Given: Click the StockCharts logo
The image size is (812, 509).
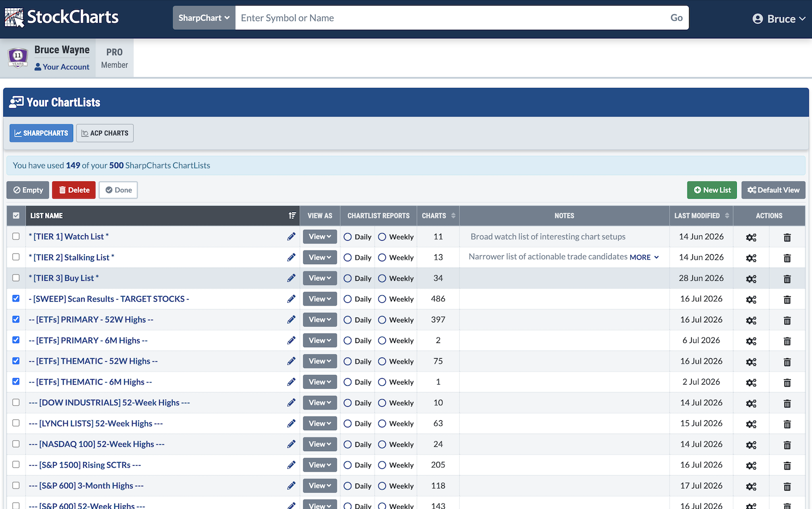Looking at the screenshot, I should (x=62, y=17).
